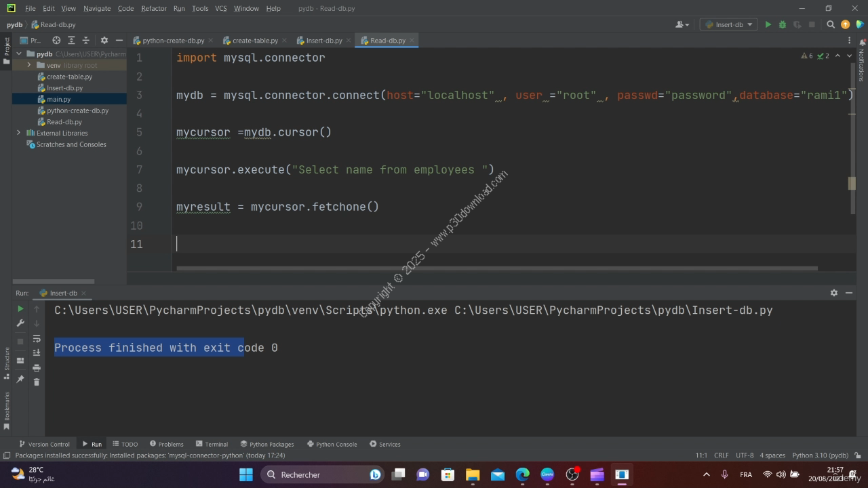Open the Navigate menu

97,8
